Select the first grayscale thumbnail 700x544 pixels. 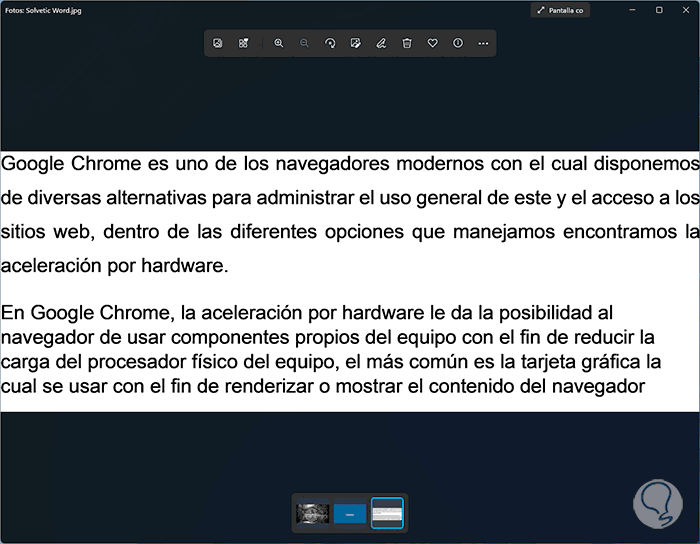pyautogui.click(x=312, y=513)
